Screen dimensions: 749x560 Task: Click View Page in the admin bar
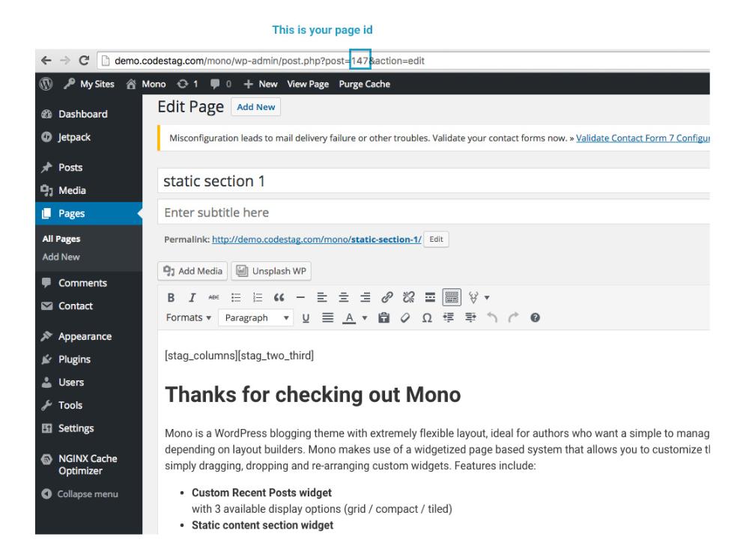308,84
